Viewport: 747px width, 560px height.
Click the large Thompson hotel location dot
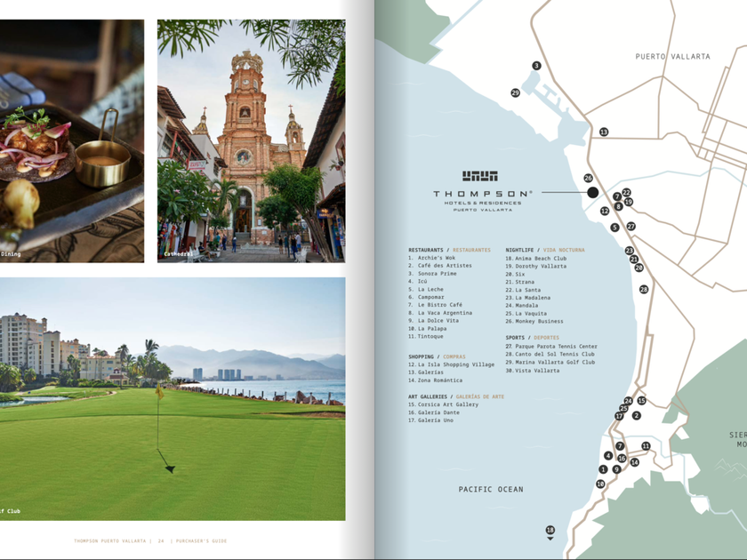[x=592, y=192]
